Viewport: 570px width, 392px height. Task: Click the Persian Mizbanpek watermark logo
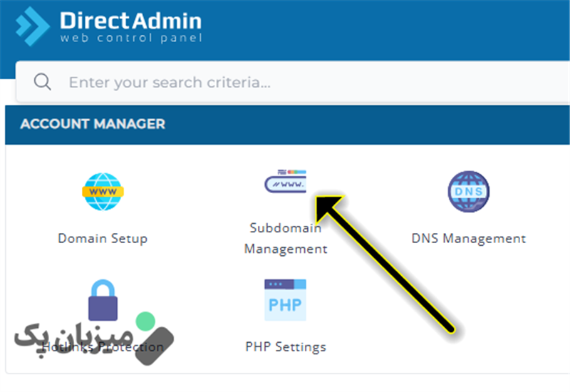tap(94, 339)
